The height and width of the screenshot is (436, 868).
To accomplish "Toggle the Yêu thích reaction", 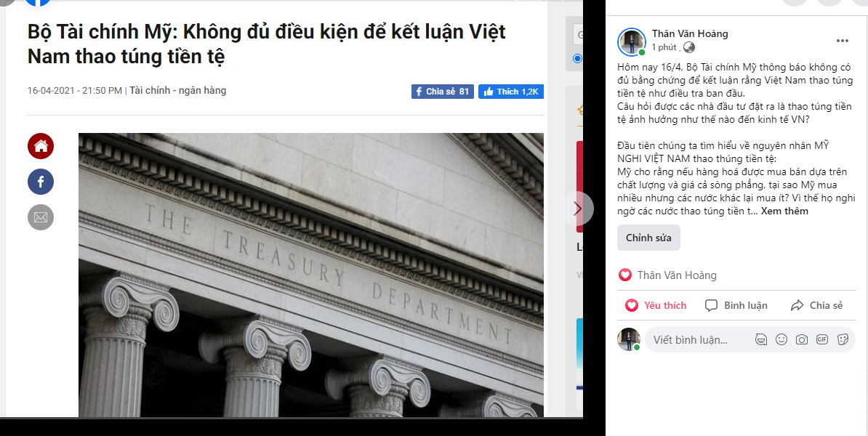I will [656, 305].
